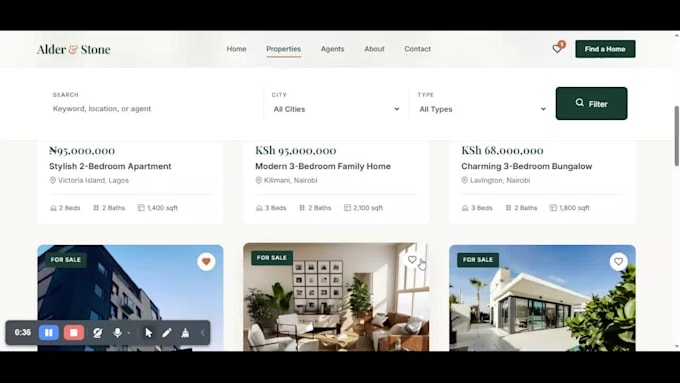Viewport: 680px width, 383px height.
Task: Open the Agents nav item
Action: click(333, 49)
